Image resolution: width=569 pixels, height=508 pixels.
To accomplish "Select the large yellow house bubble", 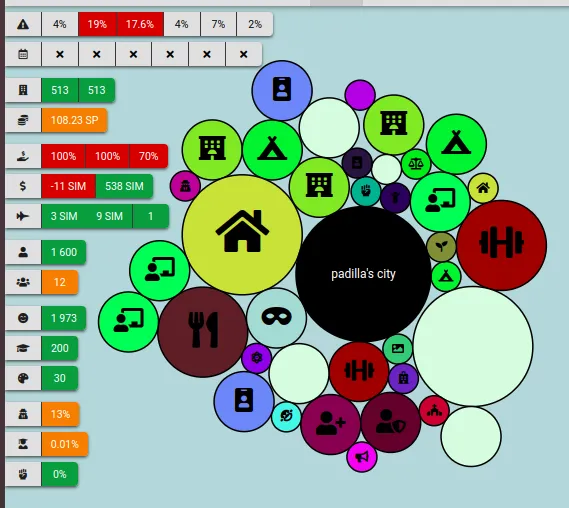I will [x=242, y=234].
